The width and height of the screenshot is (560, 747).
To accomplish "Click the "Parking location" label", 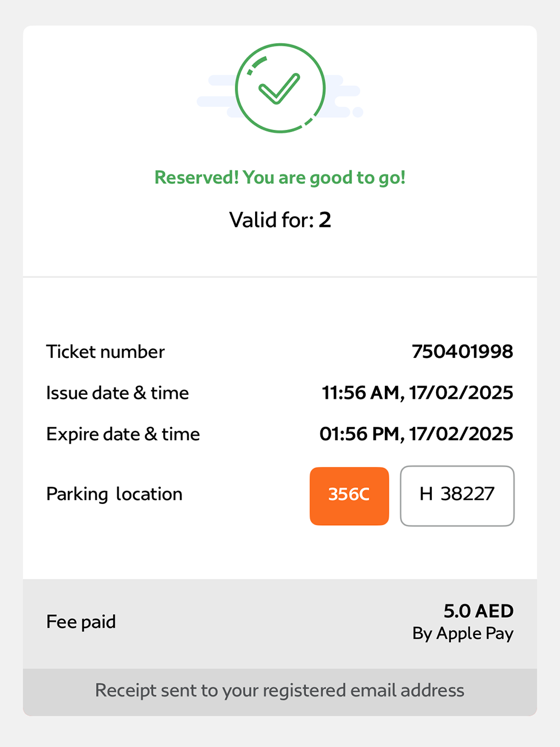I will click(114, 494).
